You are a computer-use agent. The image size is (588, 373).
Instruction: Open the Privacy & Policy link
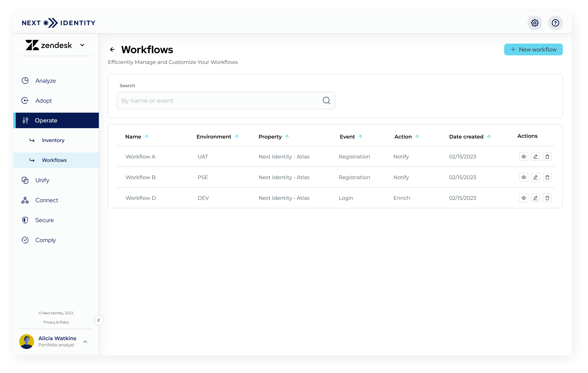click(56, 322)
